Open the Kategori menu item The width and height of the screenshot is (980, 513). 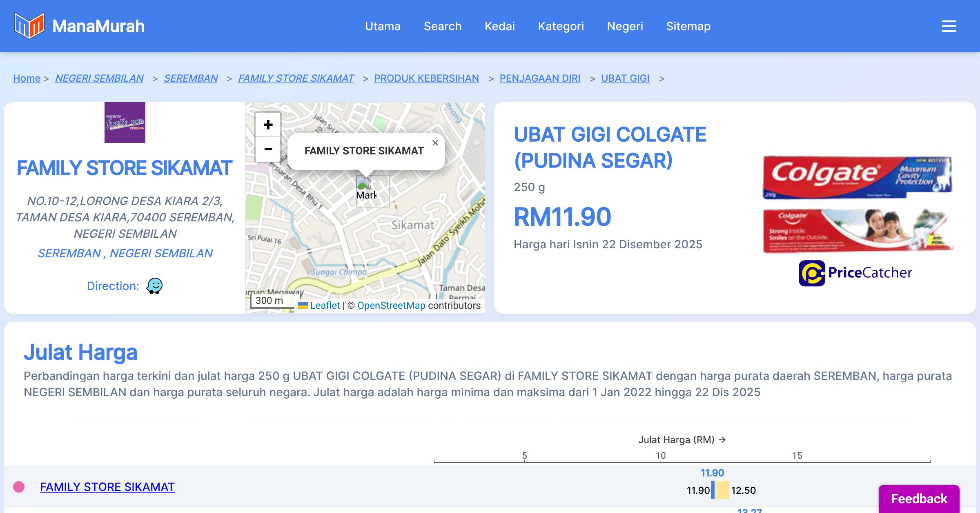[x=561, y=26]
